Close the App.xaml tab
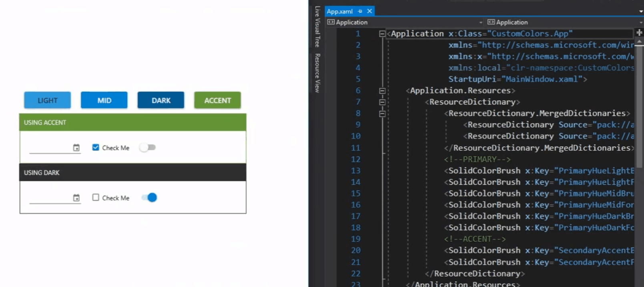This screenshot has width=644, height=287. pos(369,11)
